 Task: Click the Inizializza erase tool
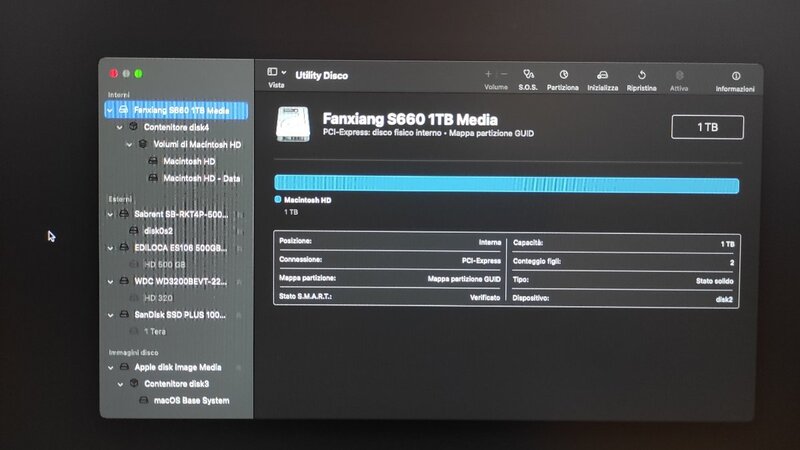tap(603, 81)
